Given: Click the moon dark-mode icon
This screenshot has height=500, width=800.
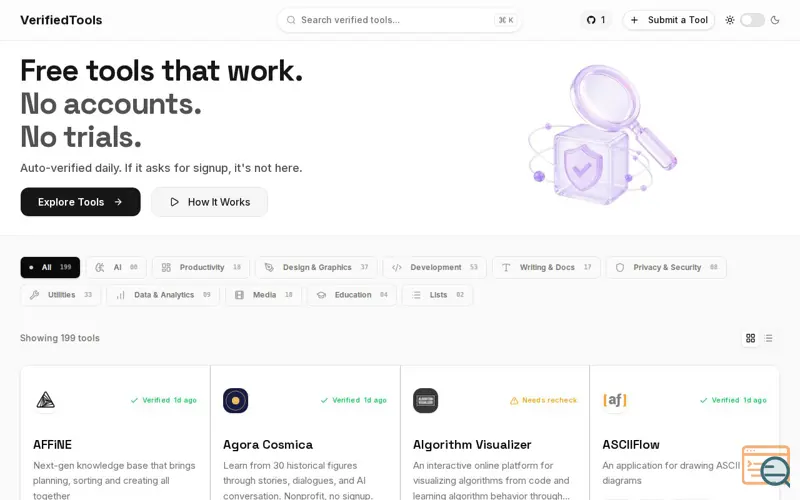Looking at the screenshot, I should [775, 20].
